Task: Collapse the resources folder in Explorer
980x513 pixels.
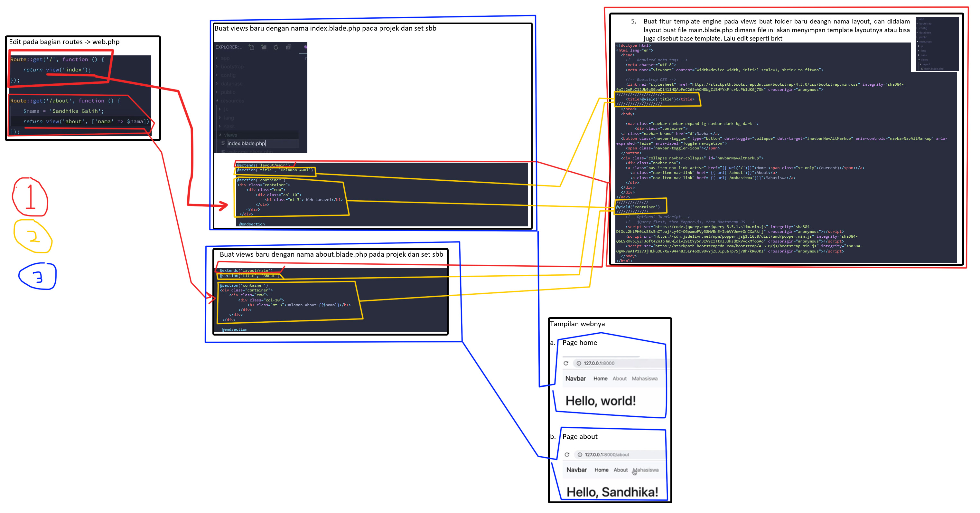Action: pos(232,101)
